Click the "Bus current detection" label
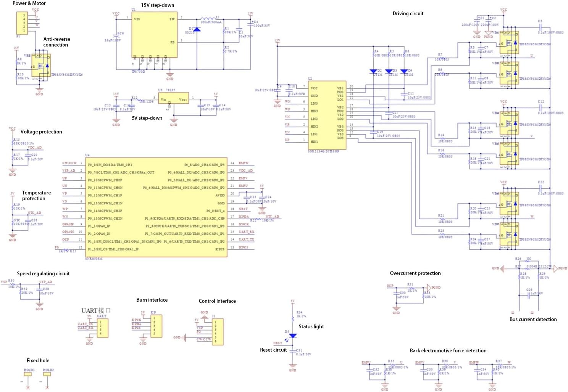The image size is (568, 392). tap(532, 320)
